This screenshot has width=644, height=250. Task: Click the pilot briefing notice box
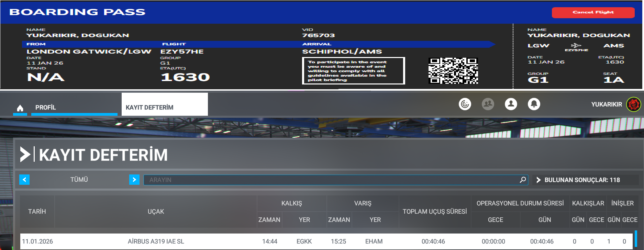click(x=354, y=71)
